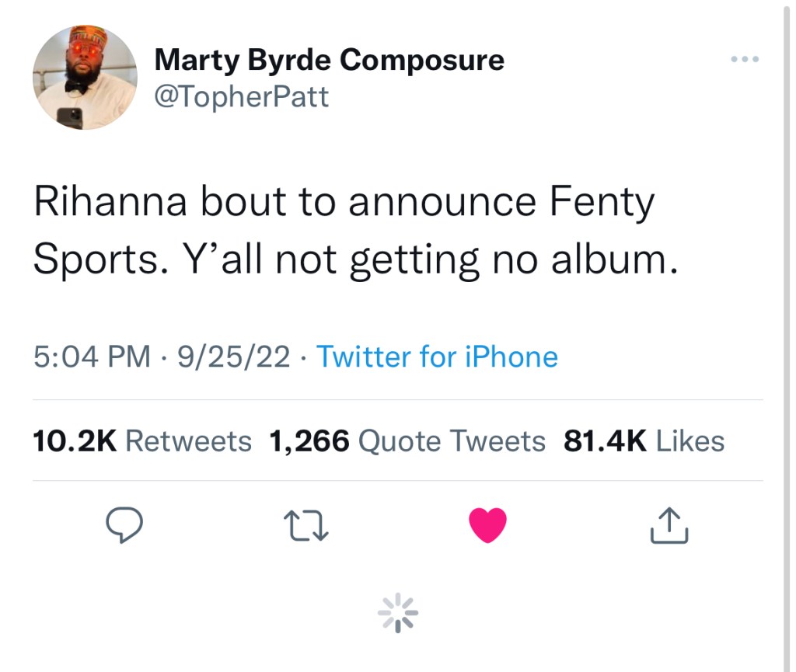Click the word announce in the tweet
This screenshot has width=796, height=672.
(x=442, y=203)
